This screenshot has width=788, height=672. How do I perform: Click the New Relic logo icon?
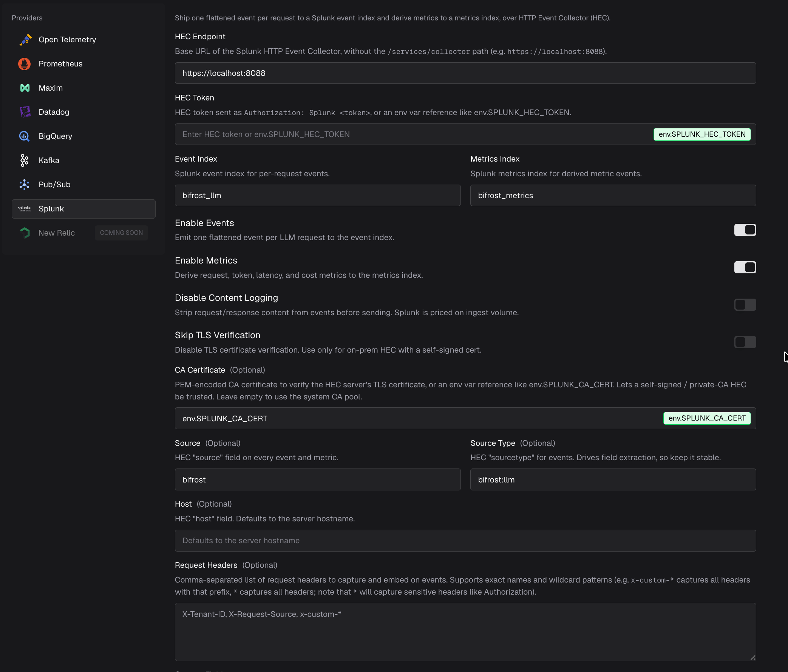(x=25, y=233)
